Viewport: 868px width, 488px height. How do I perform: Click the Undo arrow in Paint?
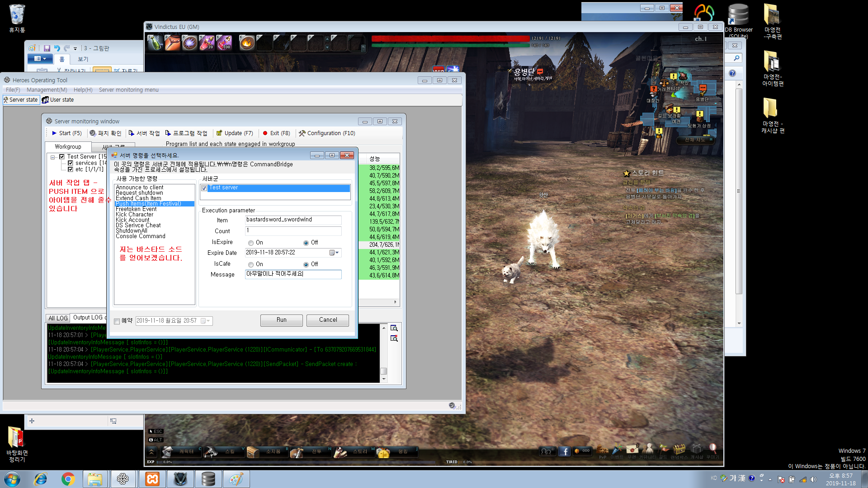[57, 48]
